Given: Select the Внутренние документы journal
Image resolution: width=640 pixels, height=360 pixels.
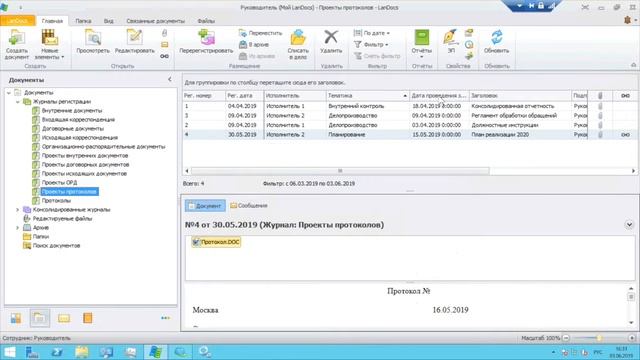Looking at the screenshot, I should [71, 111].
